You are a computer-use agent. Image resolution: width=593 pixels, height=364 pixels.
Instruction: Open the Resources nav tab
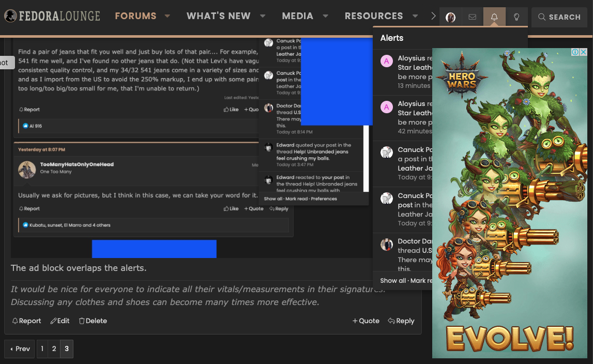click(374, 16)
